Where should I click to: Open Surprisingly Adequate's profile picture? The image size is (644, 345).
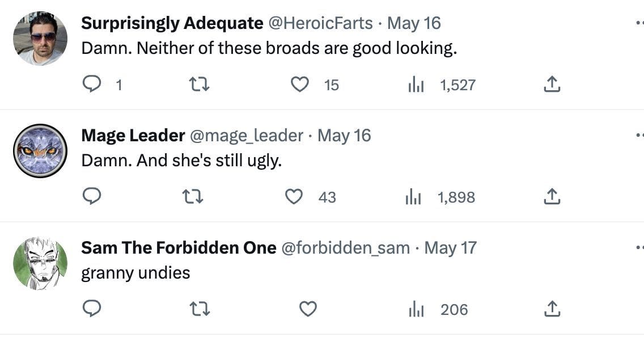coord(40,39)
